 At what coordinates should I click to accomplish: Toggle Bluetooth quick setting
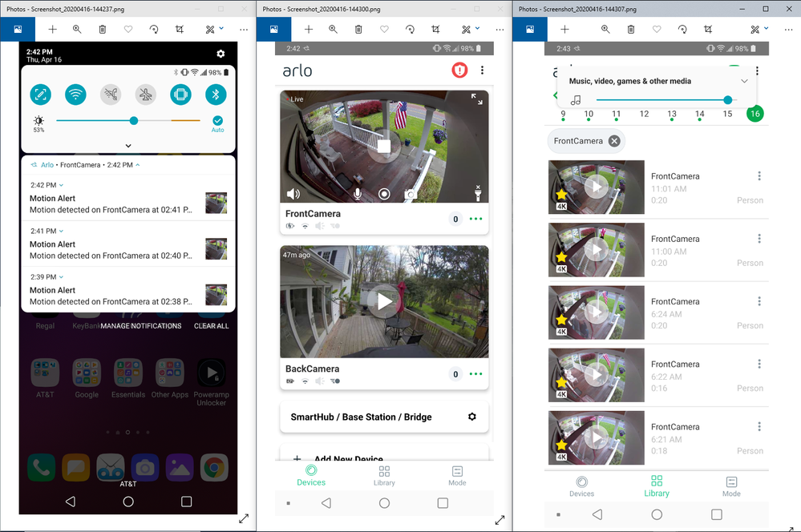point(216,95)
